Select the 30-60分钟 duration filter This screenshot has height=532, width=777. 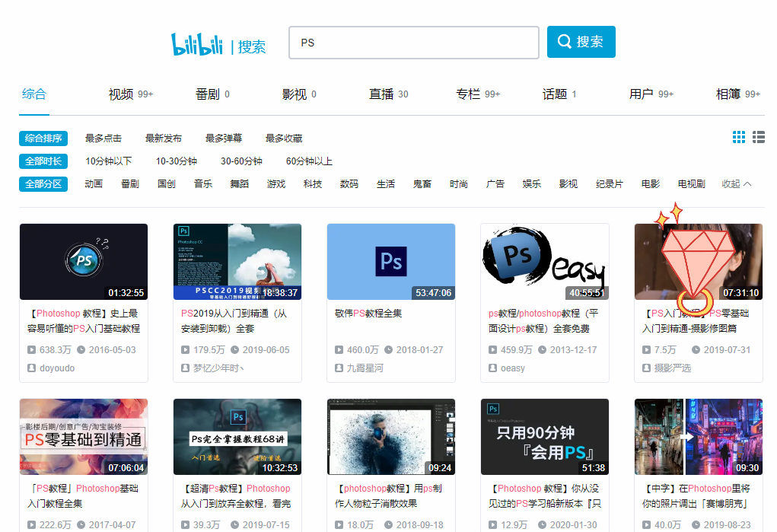point(240,161)
